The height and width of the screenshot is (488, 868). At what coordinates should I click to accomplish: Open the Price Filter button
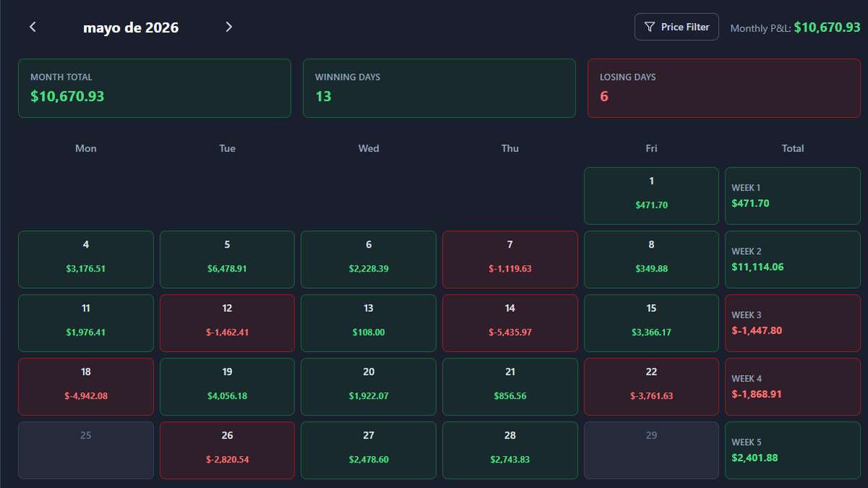(x=676, y=27)
